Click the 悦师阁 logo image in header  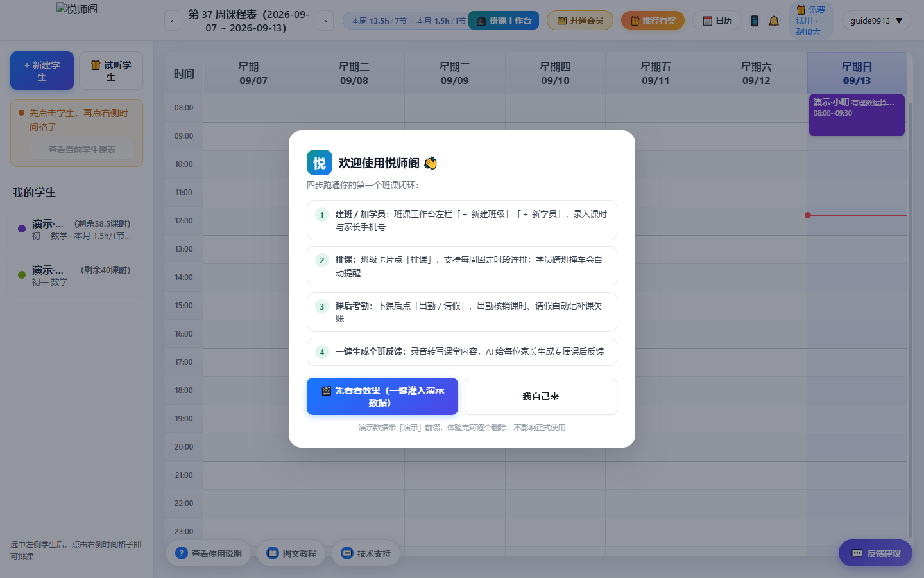click(x=77, y=9)
